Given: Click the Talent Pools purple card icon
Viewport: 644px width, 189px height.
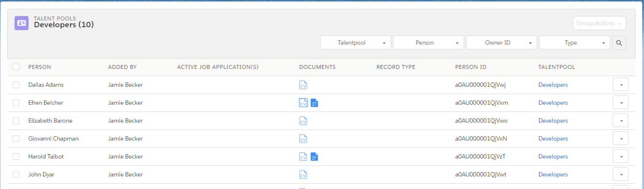Looking at the screenshot, I should (x=21, y=23).
